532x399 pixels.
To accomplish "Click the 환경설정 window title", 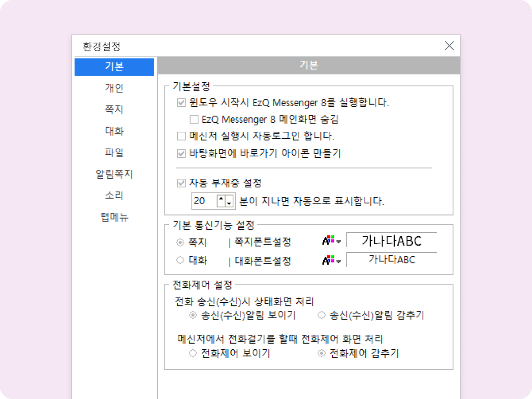I will click(102, 46).
